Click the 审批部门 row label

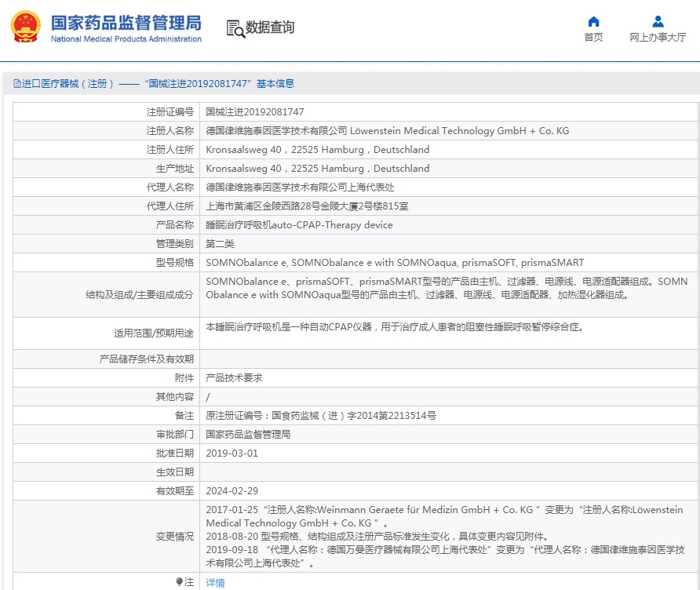click(x=175, y=434)
